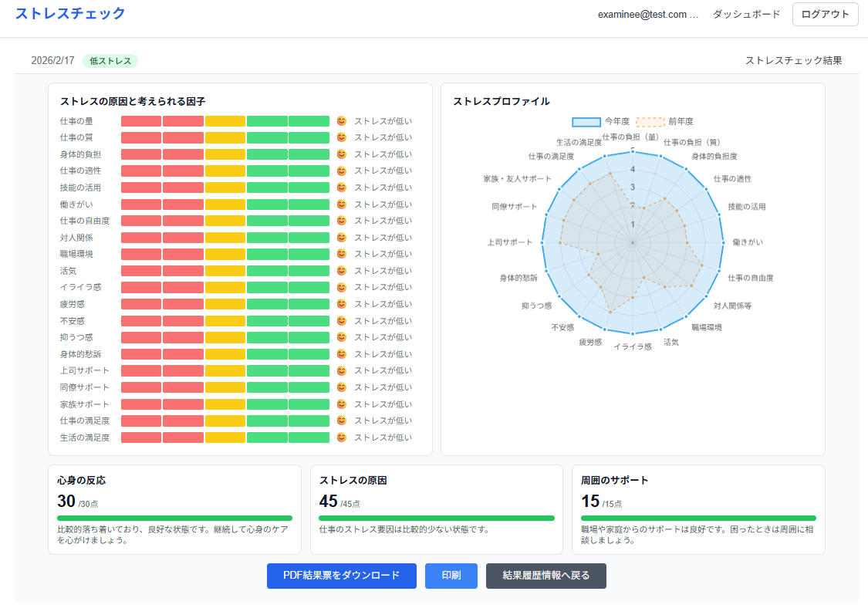868x615 pixels.
Task: Click the examinee@test.com account label
Action: [647, 15]
